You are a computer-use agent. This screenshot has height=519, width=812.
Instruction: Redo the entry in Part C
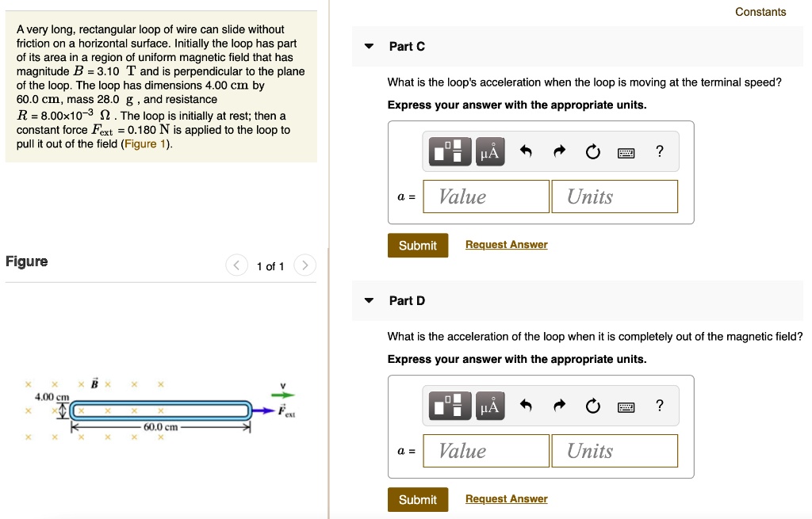pyautogui.click(x=558, y=152)
